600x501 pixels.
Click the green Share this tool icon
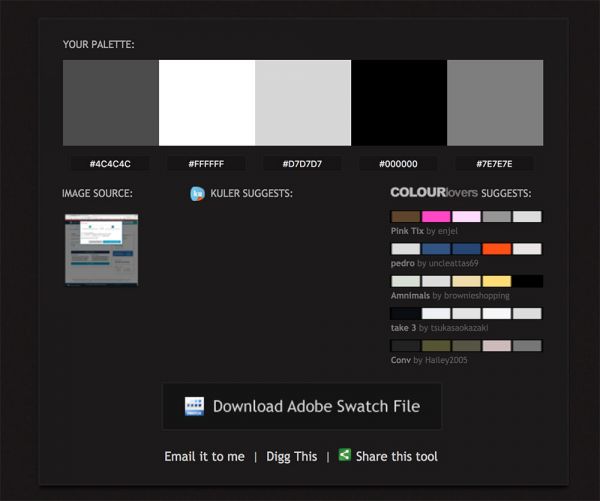click(x=345, y=455)
